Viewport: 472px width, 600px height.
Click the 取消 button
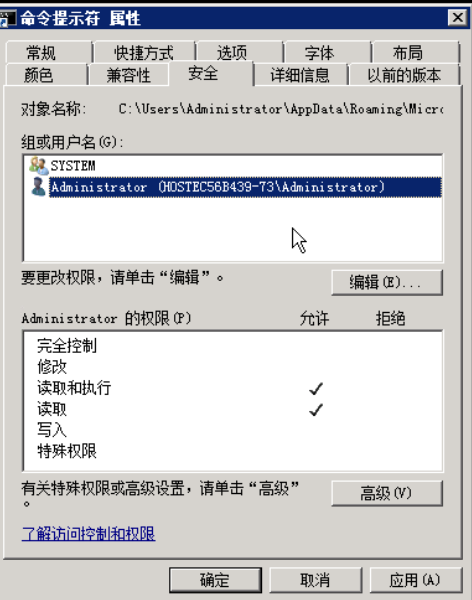[x=315, y=580]
